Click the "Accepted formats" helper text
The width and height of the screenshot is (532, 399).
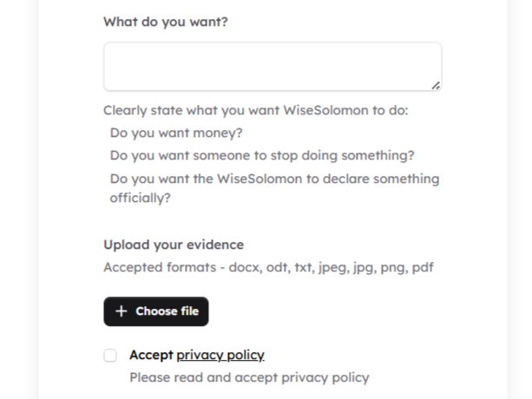click(267, 267)
